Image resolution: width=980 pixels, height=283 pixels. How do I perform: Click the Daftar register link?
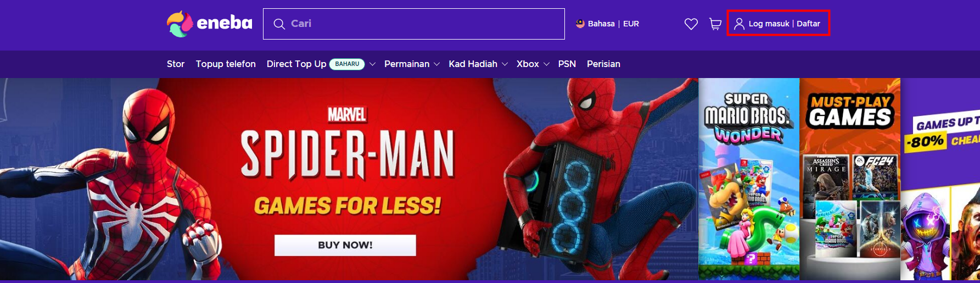pos(808,24)
